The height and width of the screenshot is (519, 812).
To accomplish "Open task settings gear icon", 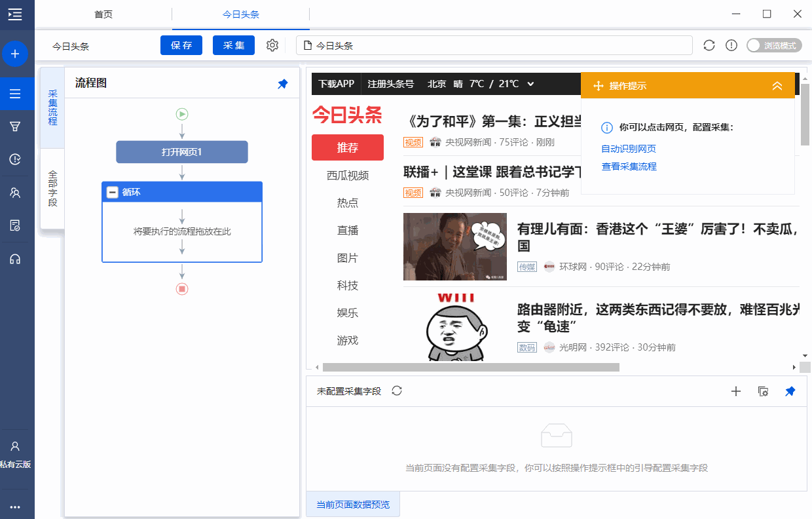I will tap(272, 45).
